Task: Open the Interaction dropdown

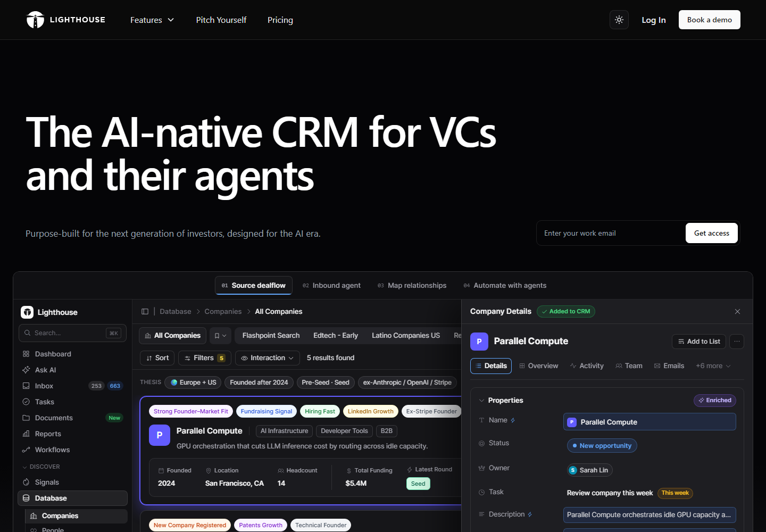Action: 268,358
